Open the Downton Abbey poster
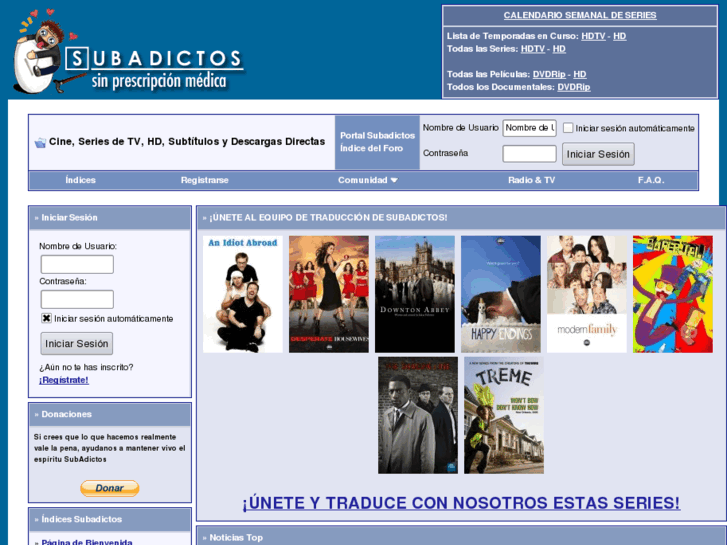The width and height of the screenshot is (727, 545). click(415, 294)
